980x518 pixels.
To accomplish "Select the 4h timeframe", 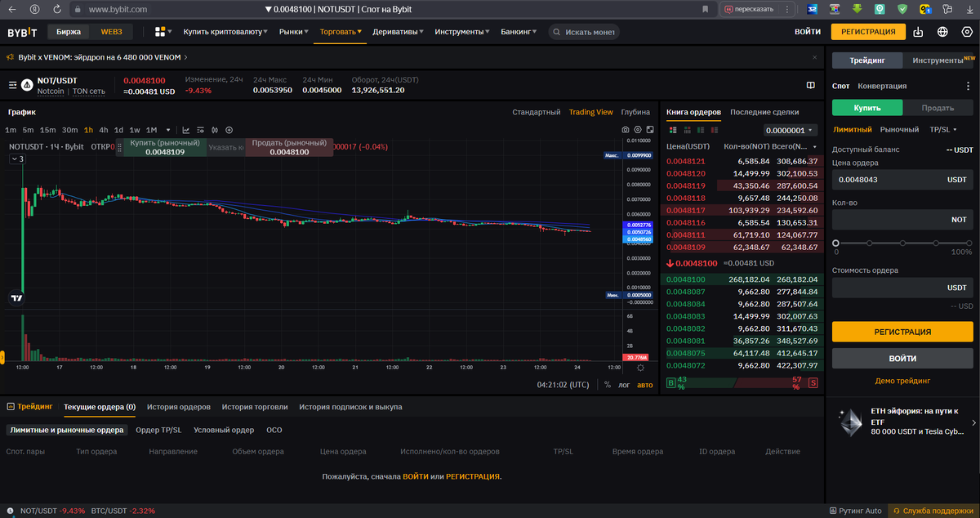I will tap(104, 130).
